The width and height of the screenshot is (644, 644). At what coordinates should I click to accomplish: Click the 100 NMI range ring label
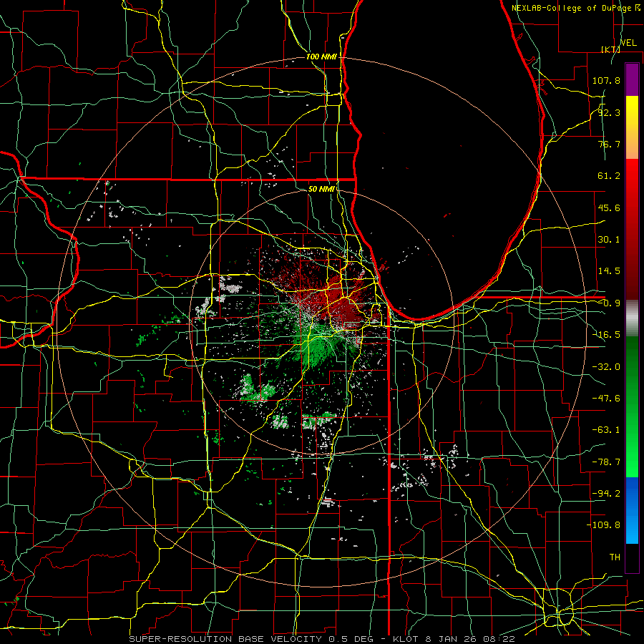pos(321,57)
